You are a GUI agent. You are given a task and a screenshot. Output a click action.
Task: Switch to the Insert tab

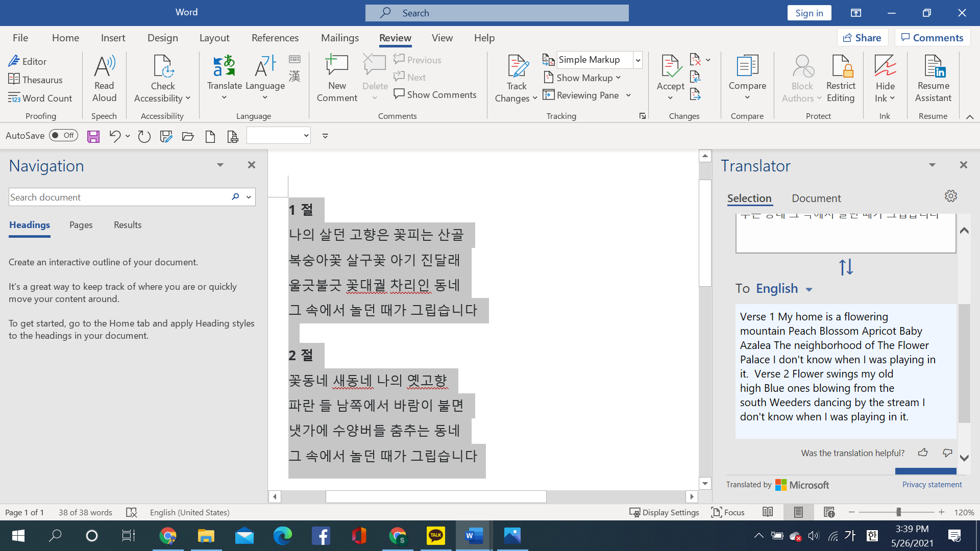click(113, 38)
